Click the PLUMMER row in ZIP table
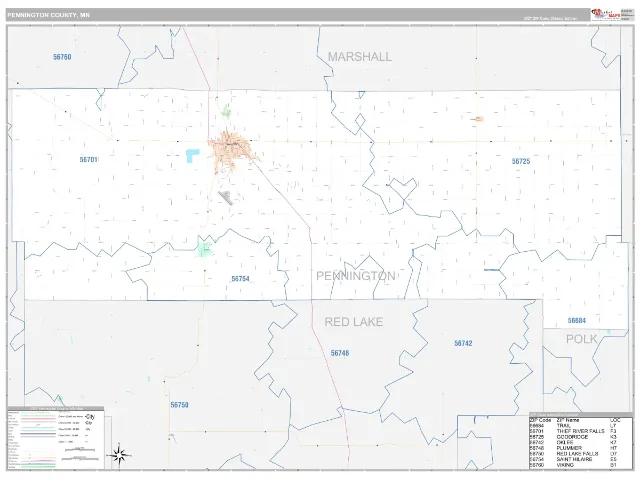The image size is (640, 480). pos(575,448)
